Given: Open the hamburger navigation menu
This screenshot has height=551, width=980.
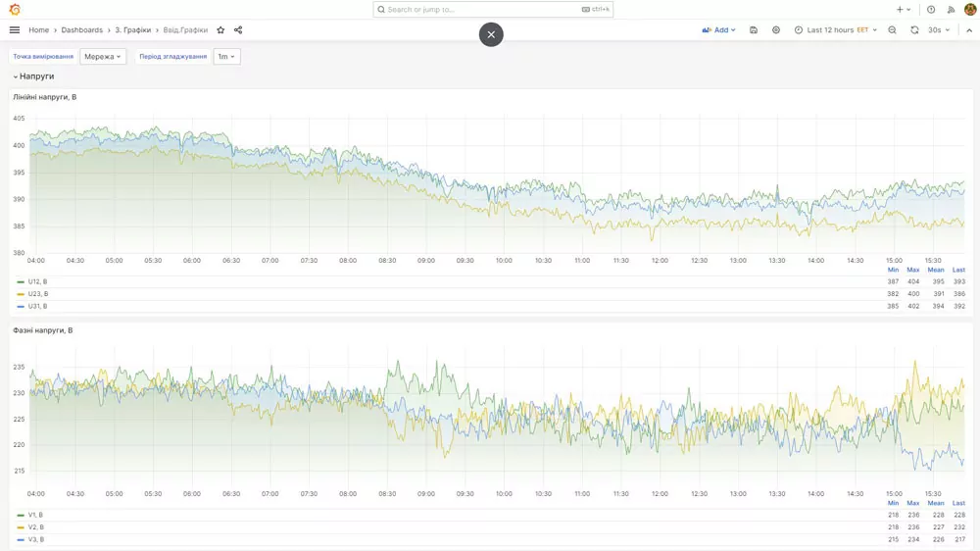Looking at the screenshot, I should coord(15,30).
